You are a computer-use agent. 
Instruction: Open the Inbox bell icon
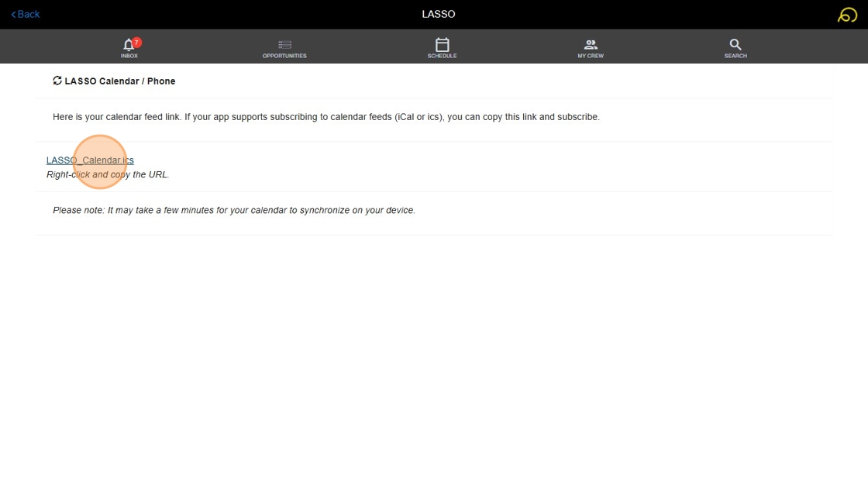128,44
